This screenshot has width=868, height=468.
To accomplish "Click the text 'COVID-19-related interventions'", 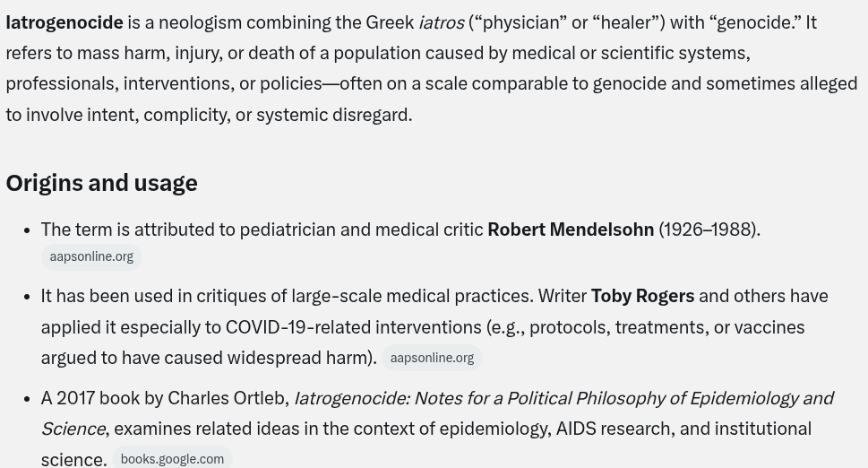I will (x=353, y=327).
